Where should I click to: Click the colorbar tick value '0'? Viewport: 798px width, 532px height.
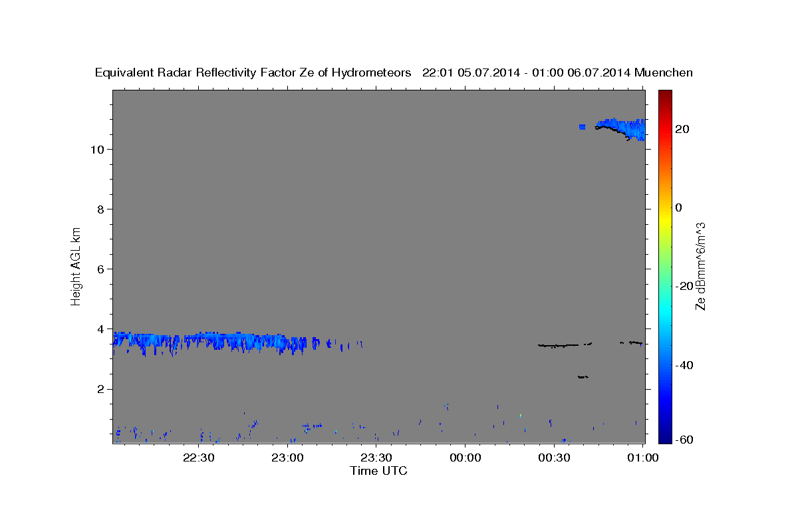pyautogui.click(x=679, y=207)
